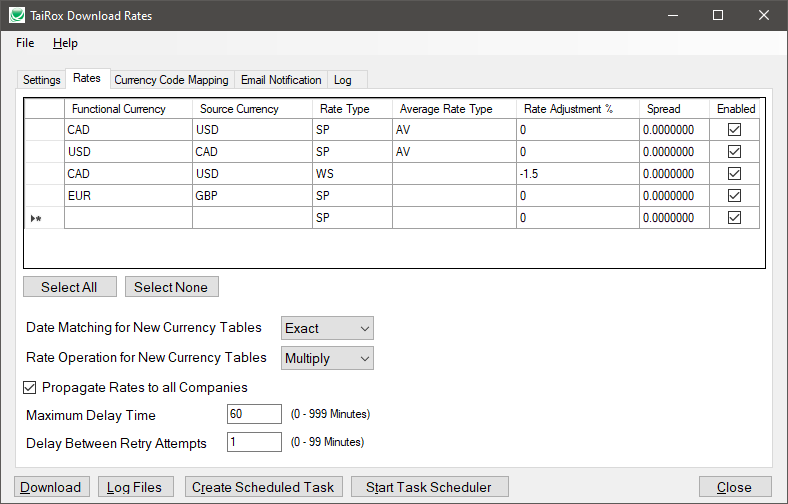
Task: Select the -1.5 rate adjustment cell
Action: (x=578, y=174)
